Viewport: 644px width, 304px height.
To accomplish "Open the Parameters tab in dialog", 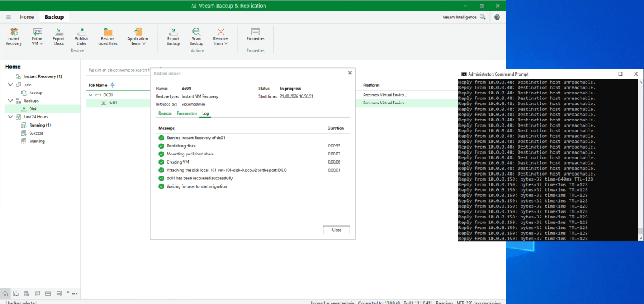I will [187, 113].
